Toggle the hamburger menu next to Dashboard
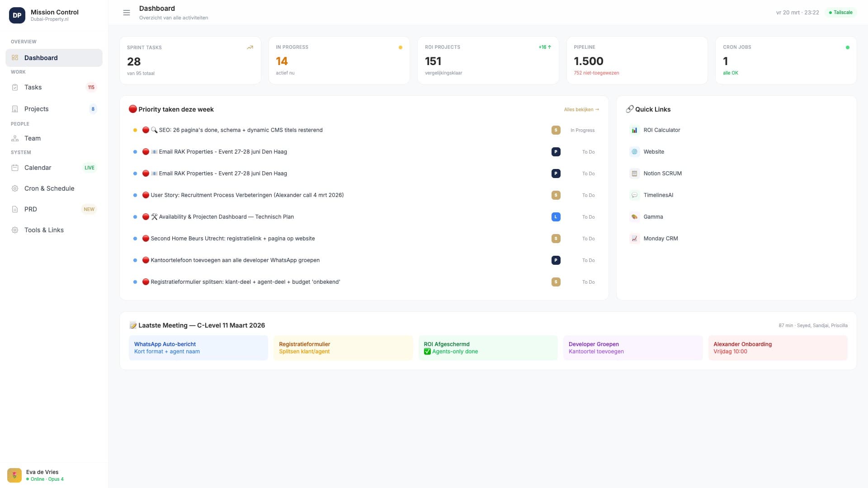This screenshot has height=488, width=868. point(127,12)
